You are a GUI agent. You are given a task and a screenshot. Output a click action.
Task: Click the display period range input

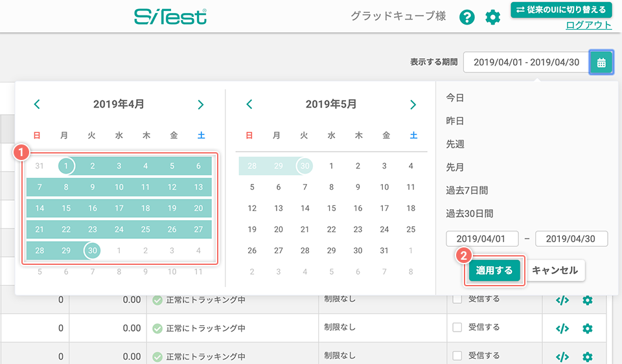pyautogui.click(x=526, y=62)
